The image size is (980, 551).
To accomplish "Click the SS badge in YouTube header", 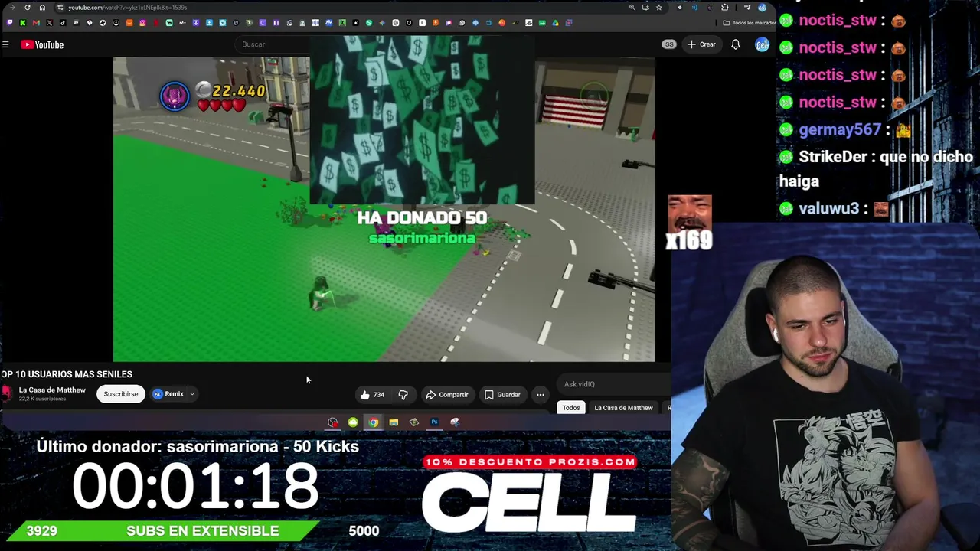I will pyautogui.click(x=669, y=44).
